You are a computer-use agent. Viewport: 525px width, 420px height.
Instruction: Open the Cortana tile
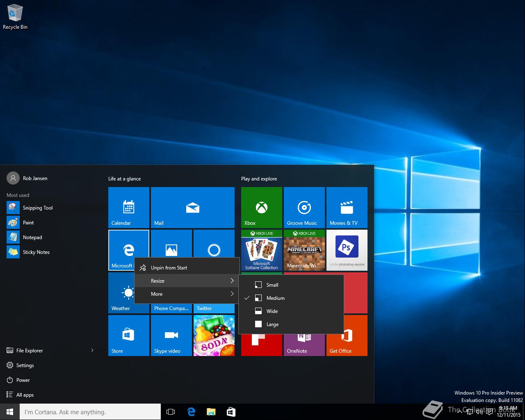(214, 244)
